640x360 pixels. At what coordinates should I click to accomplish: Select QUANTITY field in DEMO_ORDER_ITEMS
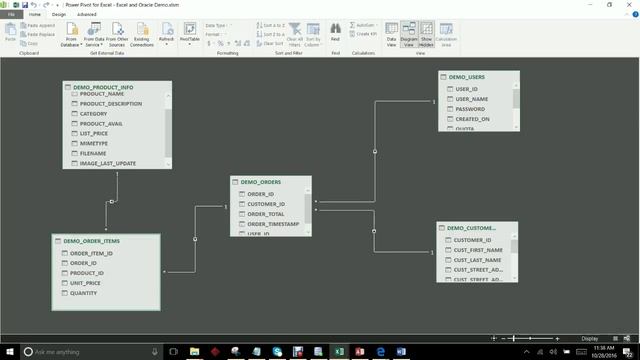coord(83,293)
